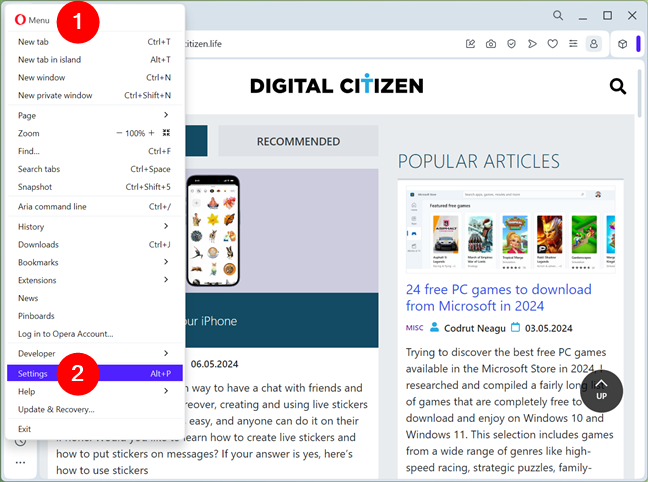Click the edit/compose icon in address bar
Viewport: 648px width, 482px height.
(470, 44)
